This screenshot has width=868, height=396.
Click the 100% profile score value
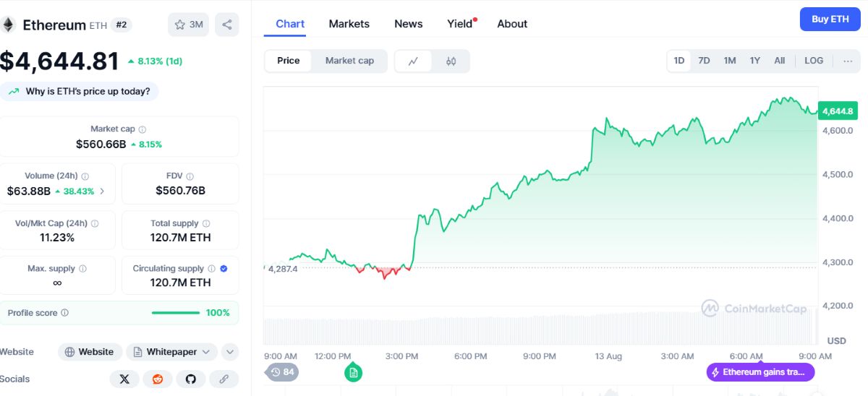(x=218, y=313)
